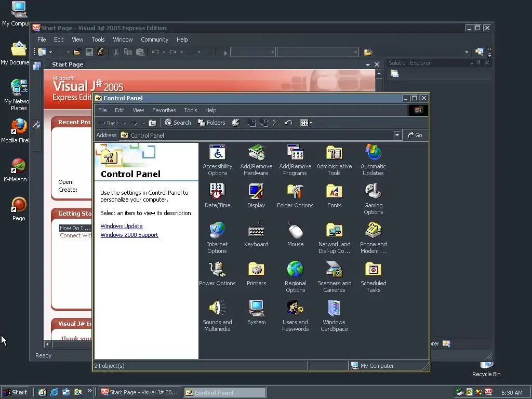Expand the Address bar dropdown arrow
Screen dimensions: 532x399
pos(397,135)
